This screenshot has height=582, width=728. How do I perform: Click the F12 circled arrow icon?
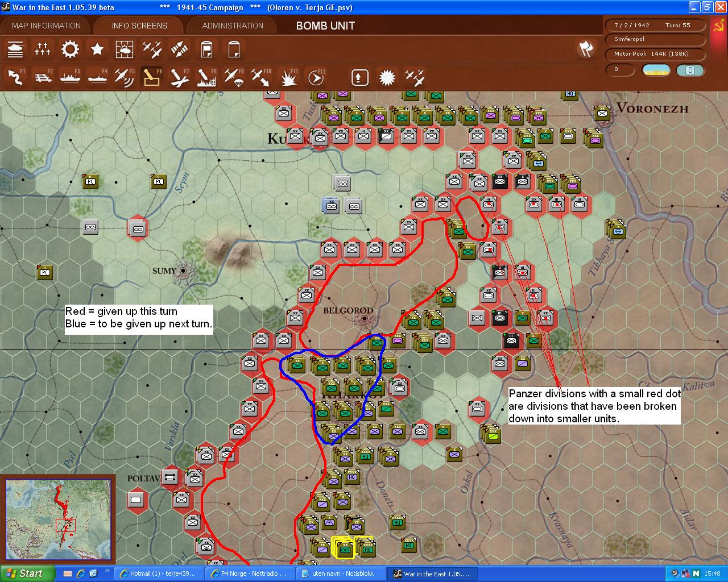click(x=316, y=77)
